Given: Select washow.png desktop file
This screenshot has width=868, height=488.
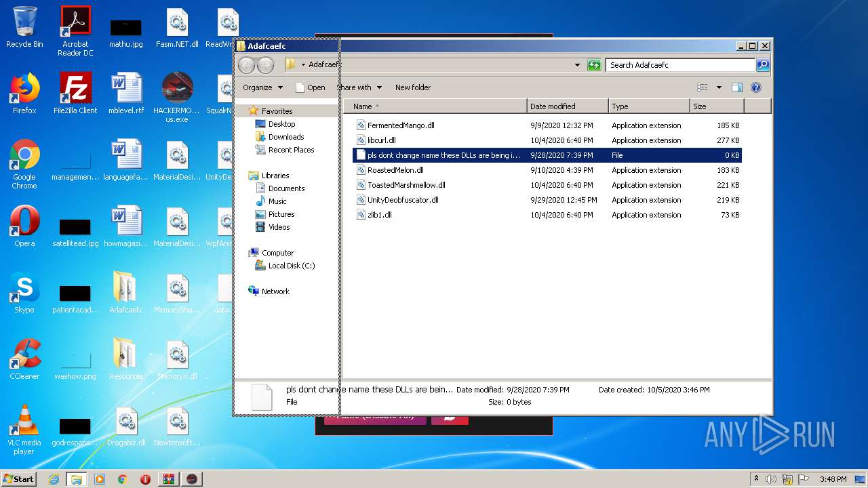Looking at the screenshot, I should pos(75,366).
